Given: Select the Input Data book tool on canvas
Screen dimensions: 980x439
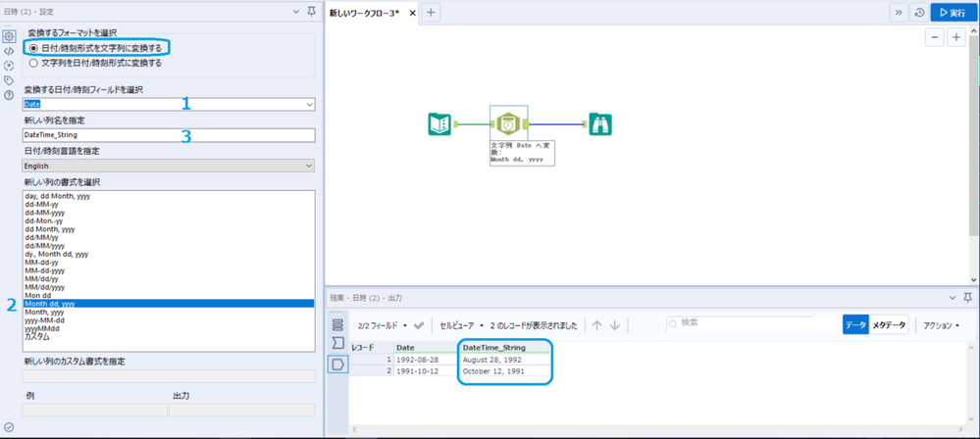Looking at the screenshot, I should tap(439, 124).
